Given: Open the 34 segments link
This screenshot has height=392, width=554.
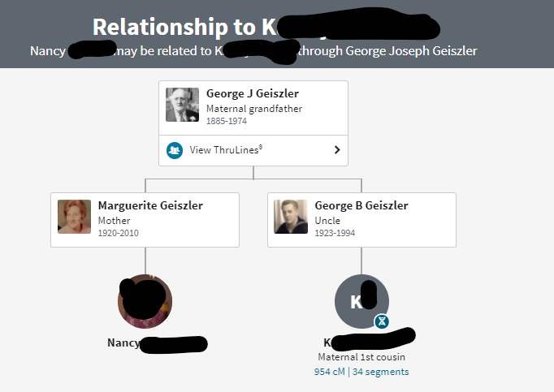Looking at the screenshot, I should (380, 372).
